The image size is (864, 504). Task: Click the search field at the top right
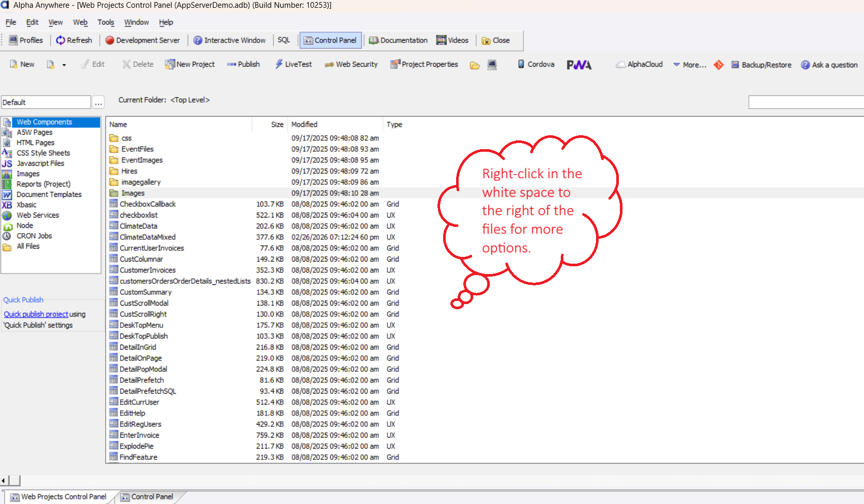[806, 102]
